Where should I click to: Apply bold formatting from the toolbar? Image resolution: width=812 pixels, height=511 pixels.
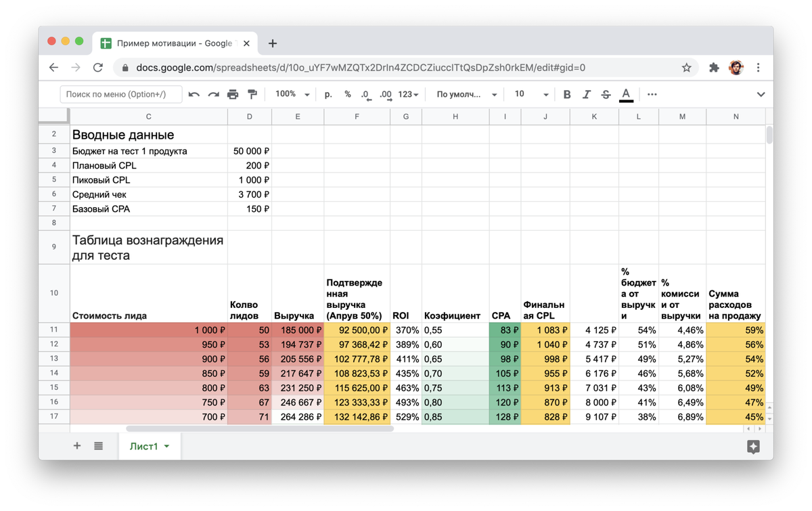pyautogui.click(x=567, y=94)
